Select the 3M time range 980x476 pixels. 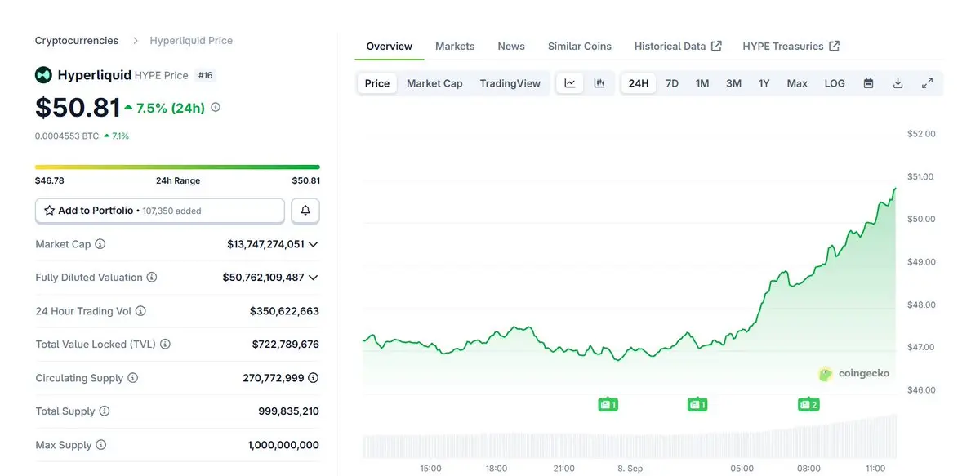(734, 83)
